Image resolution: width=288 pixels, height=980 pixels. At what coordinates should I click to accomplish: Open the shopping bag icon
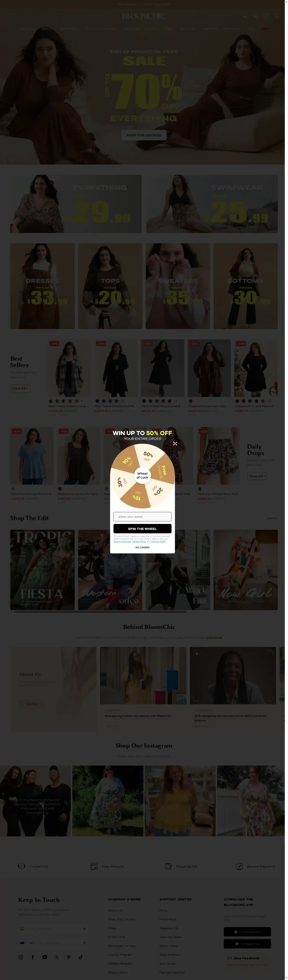(276, 16)
